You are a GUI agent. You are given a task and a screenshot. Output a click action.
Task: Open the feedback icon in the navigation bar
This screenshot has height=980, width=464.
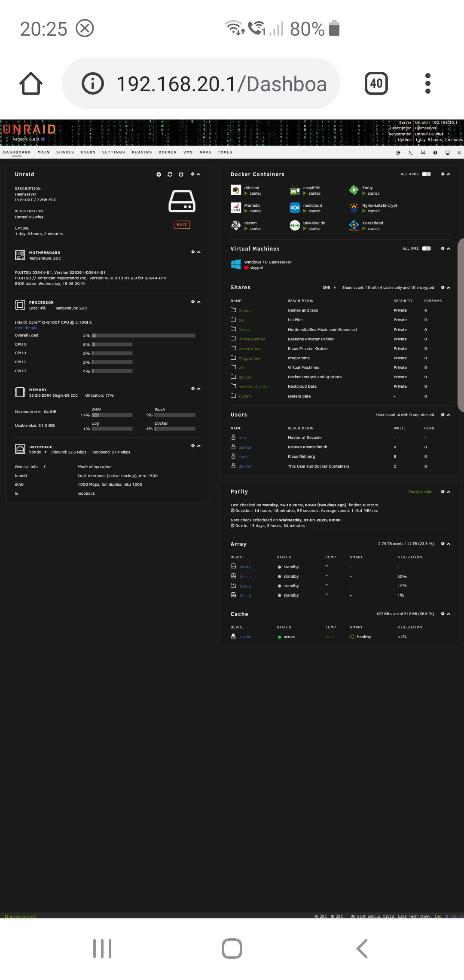click(423, 153)
